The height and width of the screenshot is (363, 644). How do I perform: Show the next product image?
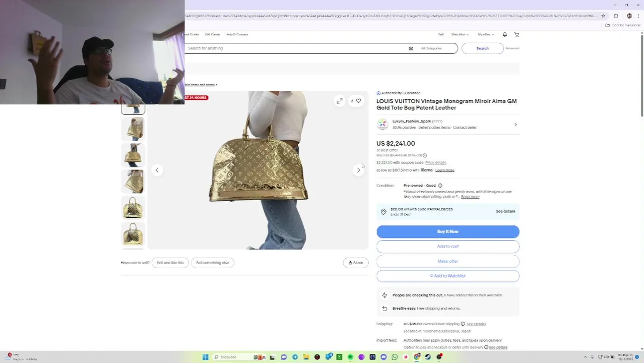click(x=358, y=170)
